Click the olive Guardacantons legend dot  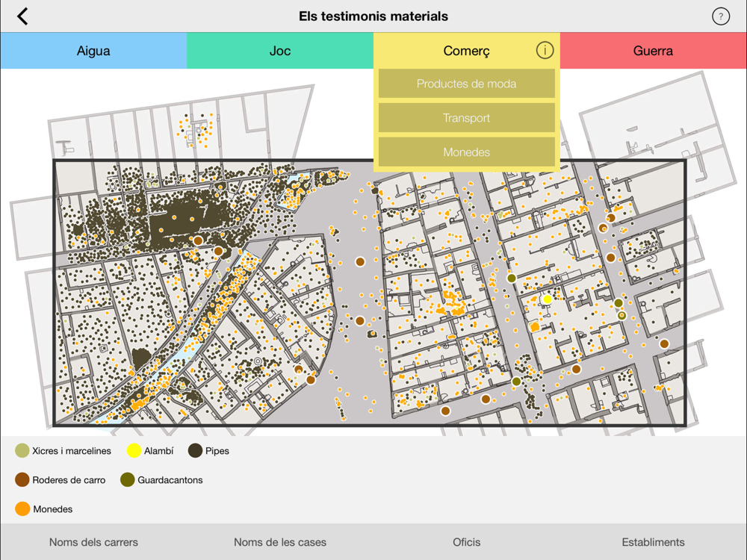pos(127,479)
